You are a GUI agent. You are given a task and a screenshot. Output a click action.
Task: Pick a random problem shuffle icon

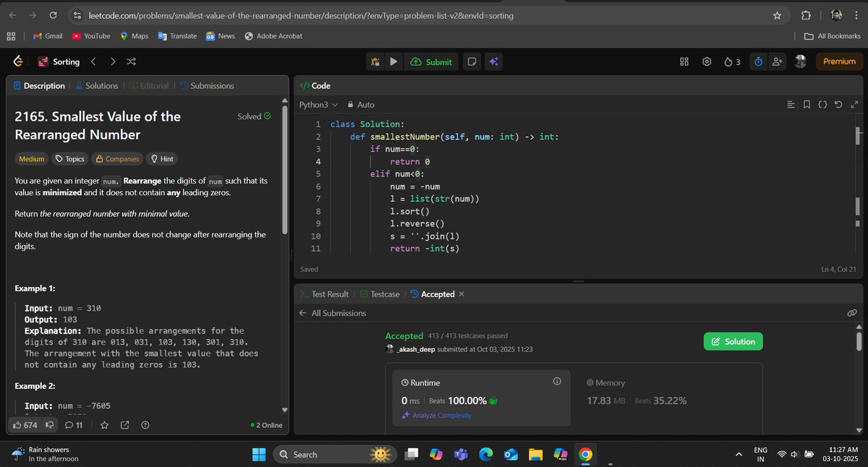[x=131, y=62]
